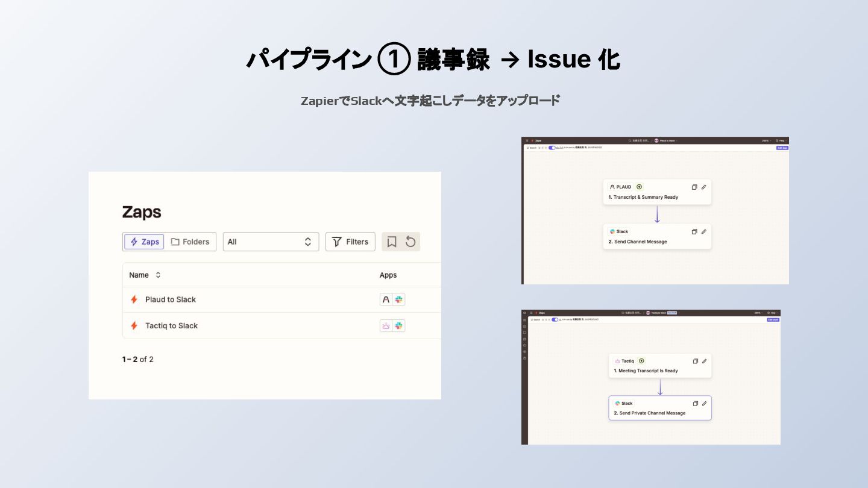Viewport: 868px width, 488px height.
Task: Click the duplicate icon on the PLAUD step card
Action: [694, 187]
